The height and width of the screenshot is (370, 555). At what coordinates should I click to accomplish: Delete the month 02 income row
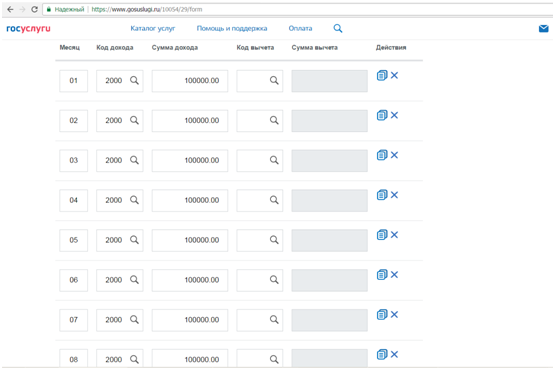point(394,115)
